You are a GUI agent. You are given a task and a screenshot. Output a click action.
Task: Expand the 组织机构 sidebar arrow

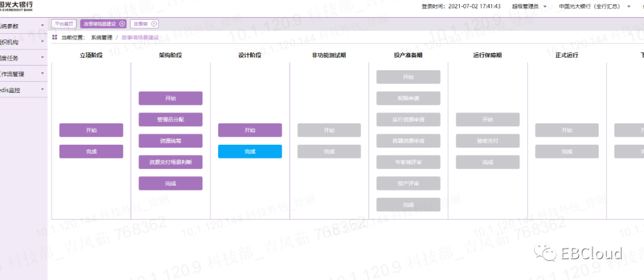(42, 42)
